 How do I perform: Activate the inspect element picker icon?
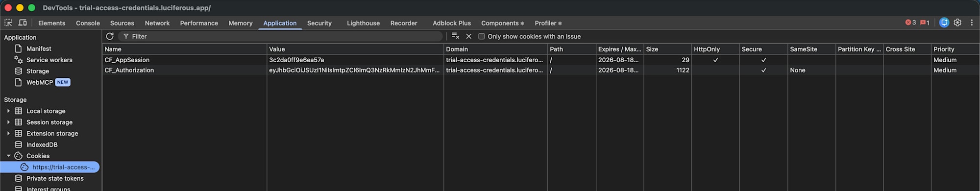8,23
